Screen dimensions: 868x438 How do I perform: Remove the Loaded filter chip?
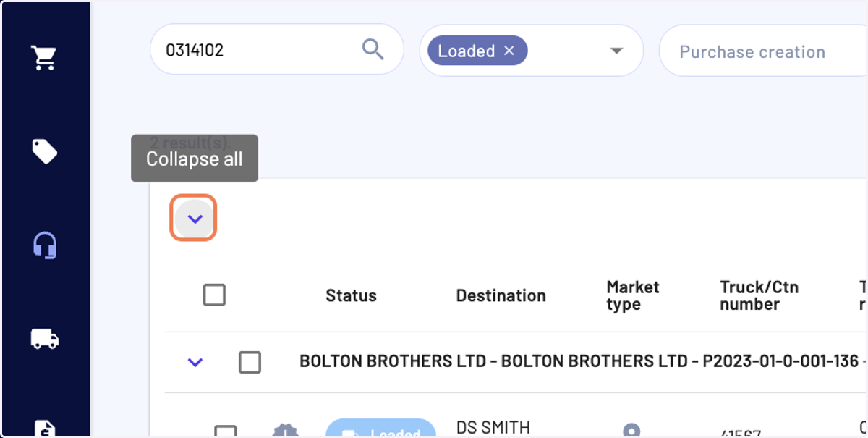pos(509,51)
